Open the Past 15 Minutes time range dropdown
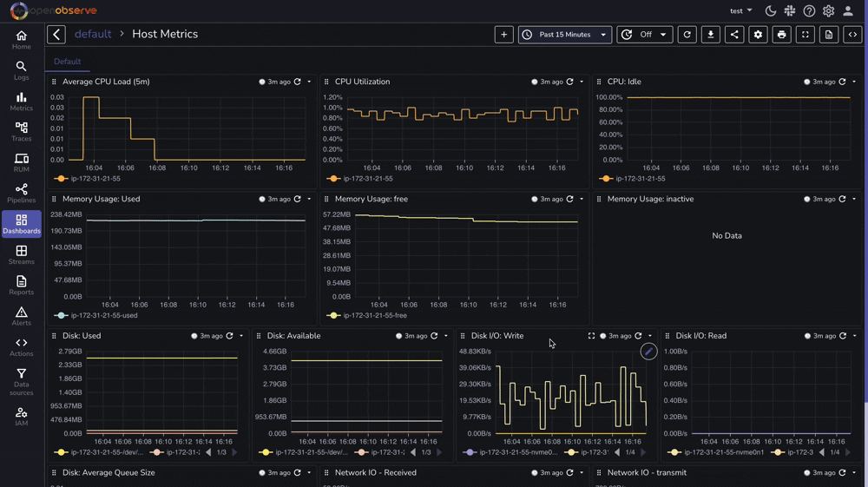Image resolution: width=868 pixels, height=487 pixels. 565,35
